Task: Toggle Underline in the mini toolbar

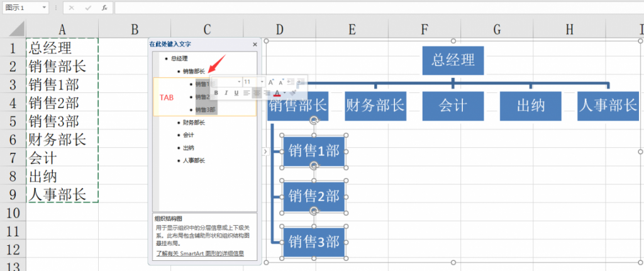Action: coord(236,93)
